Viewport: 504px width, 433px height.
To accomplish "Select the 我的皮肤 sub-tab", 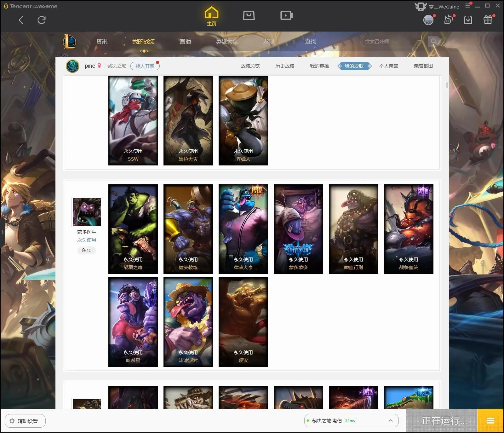I will [x=354, y=66].
